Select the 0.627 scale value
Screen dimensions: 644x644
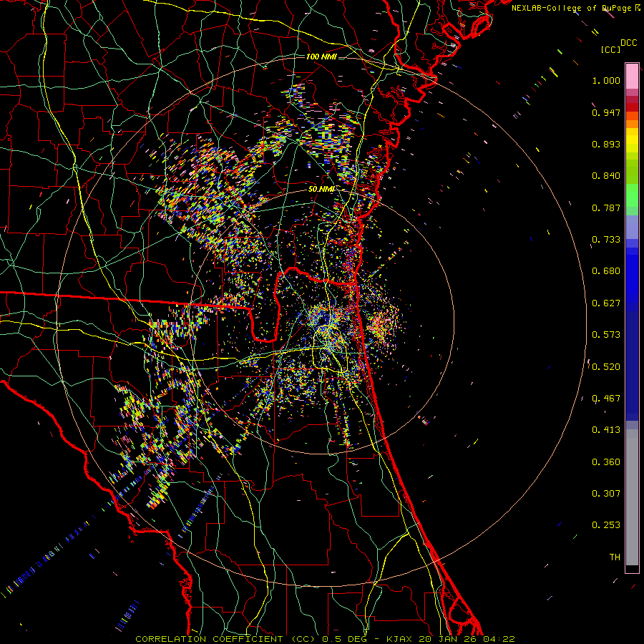pos(606,303)
